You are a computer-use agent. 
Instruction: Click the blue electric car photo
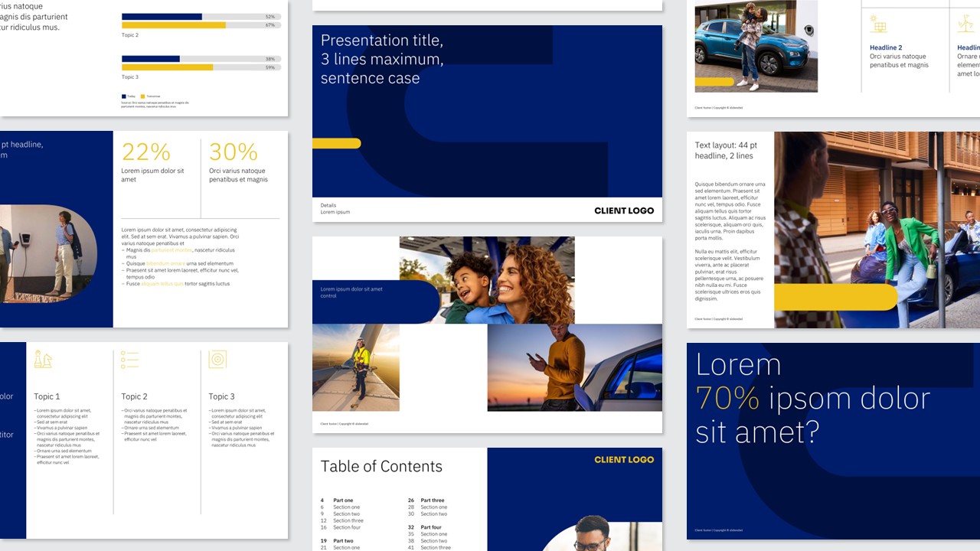pyautogui.click(x=756, y=46)
